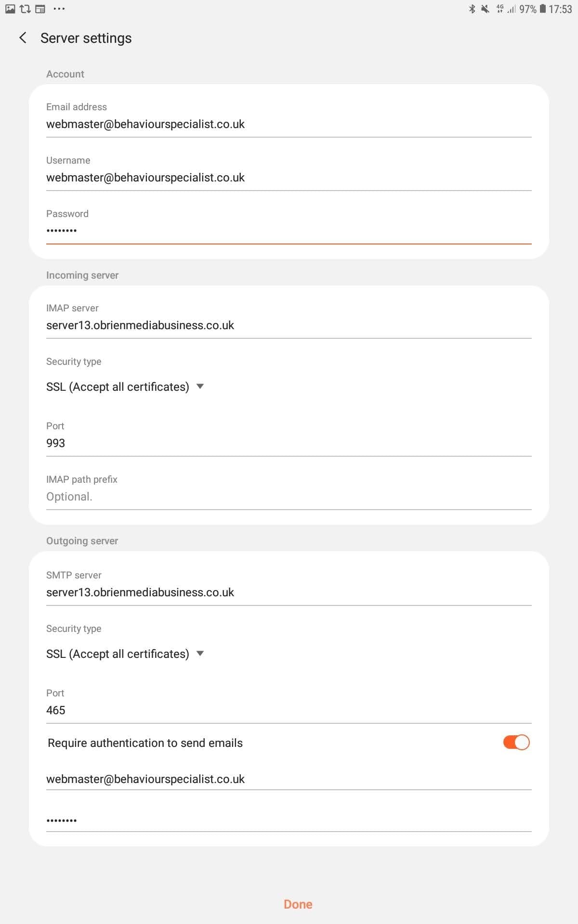Open incoming server Security type dropdown
The image size is (578, 924).
tap(125, 387)
